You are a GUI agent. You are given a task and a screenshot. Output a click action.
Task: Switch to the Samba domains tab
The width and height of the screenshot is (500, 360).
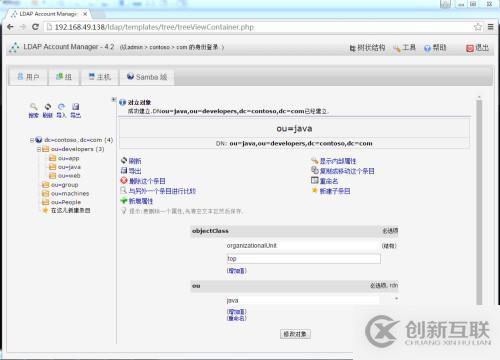pos(147,77)
